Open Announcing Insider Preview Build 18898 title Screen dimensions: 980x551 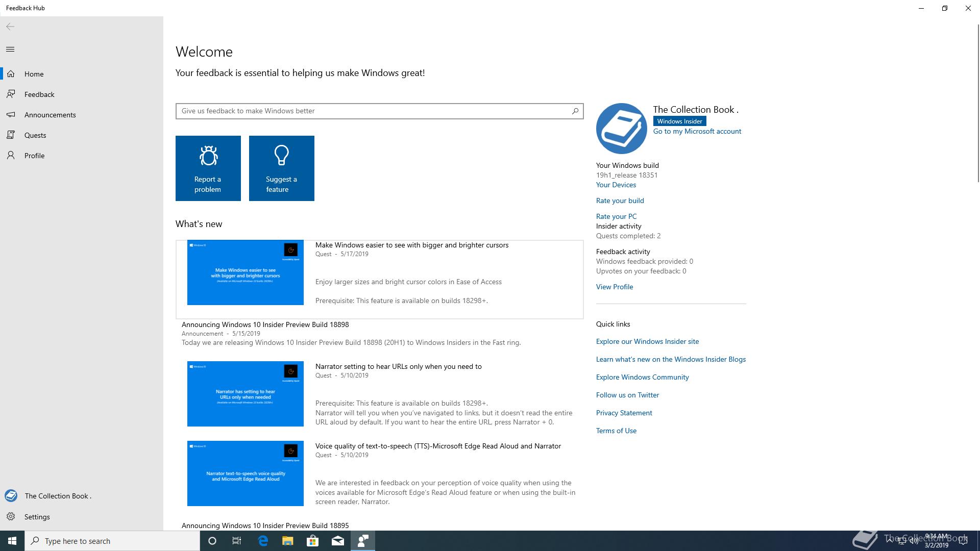[x=265, y=324]
